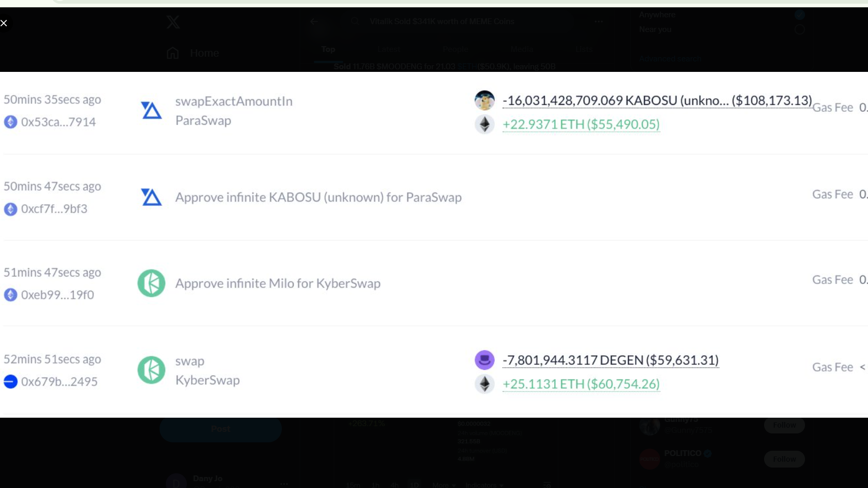The height and width of the screenshot is (488, 868).
Task: Click the KABOSU token avatar icon
Action: pos(484,100)
